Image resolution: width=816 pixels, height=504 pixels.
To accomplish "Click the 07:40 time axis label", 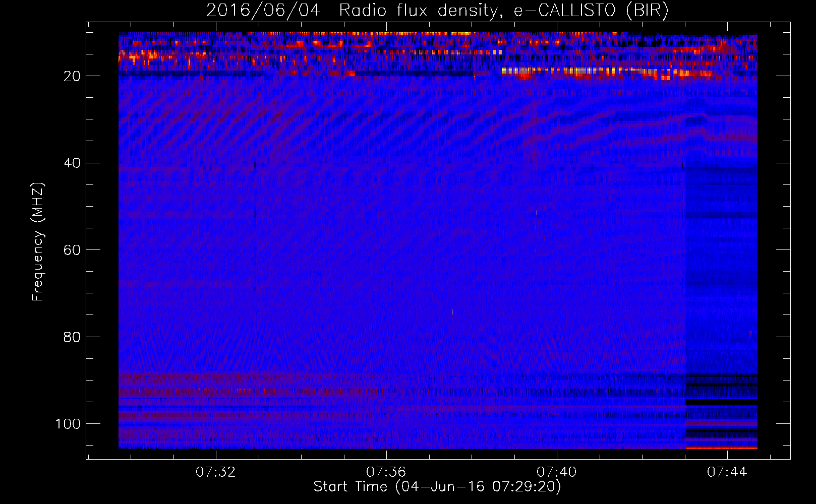I will click(x=557, y=472).
